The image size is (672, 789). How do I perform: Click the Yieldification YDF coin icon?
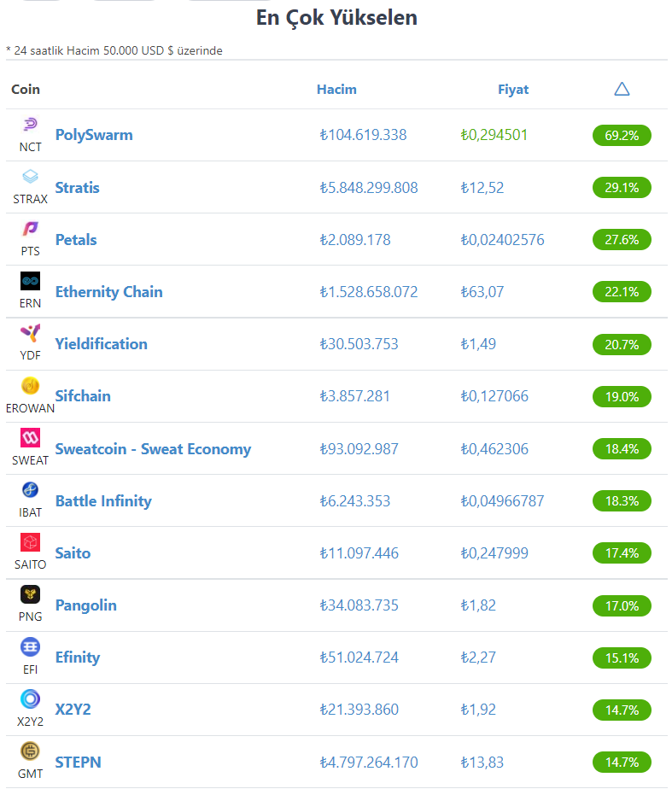click(x=31, y=333)
